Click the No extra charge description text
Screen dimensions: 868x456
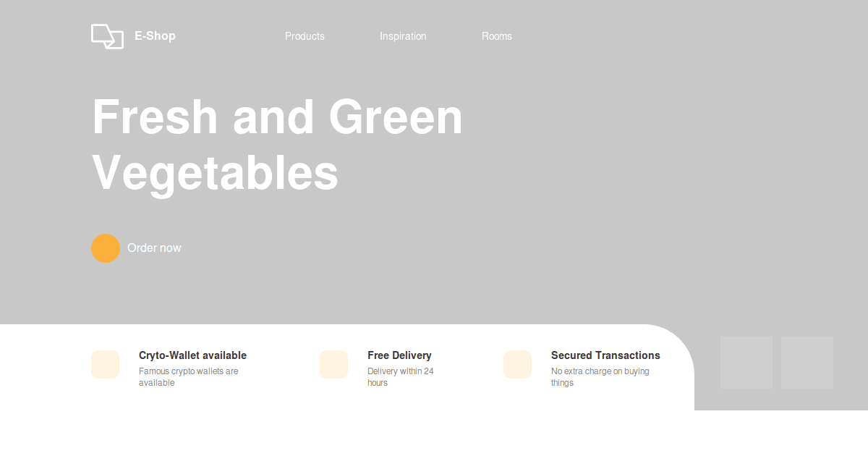600,376
